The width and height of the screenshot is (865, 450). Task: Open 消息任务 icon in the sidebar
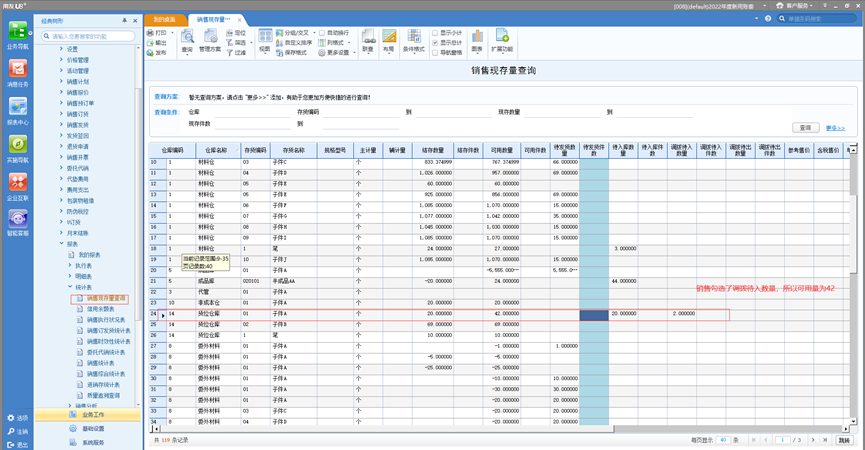point(18,69)
